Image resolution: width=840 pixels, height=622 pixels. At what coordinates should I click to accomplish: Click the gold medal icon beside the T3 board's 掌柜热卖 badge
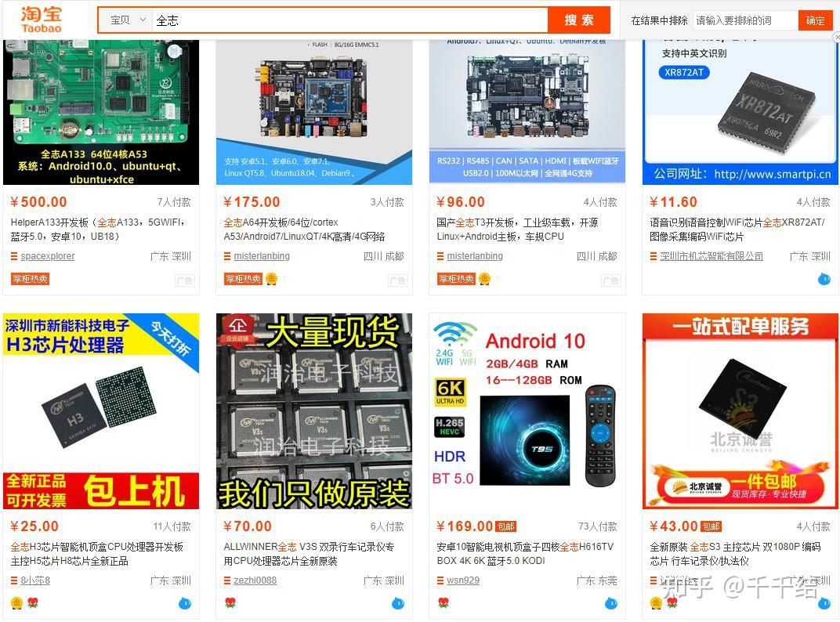[x=484, y=279]
